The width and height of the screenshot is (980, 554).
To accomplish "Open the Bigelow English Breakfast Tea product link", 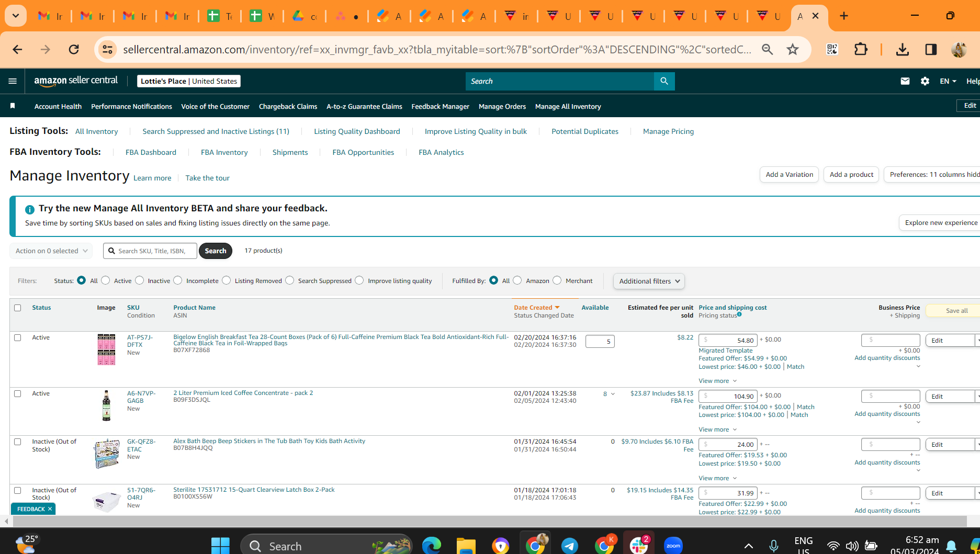I will coord(341,340).
